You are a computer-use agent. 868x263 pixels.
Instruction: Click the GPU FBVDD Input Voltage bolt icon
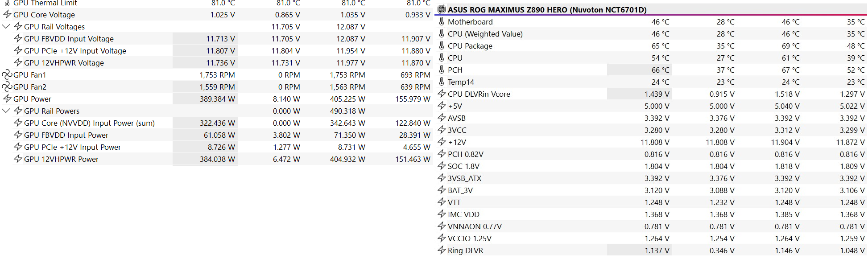[18, 38]
